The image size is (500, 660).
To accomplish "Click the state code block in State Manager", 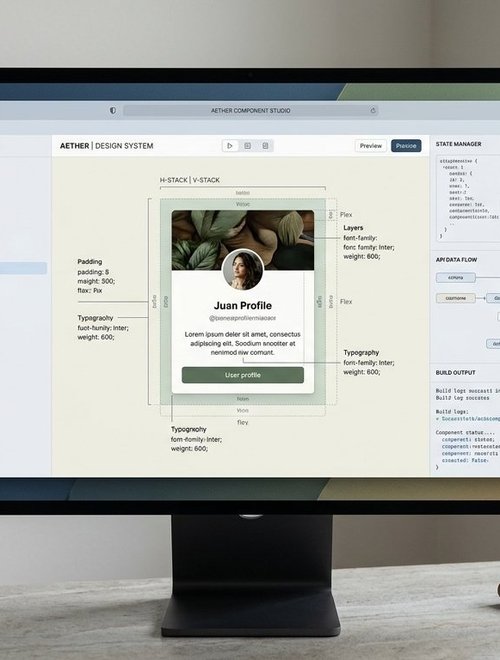I will pos(467,198).
